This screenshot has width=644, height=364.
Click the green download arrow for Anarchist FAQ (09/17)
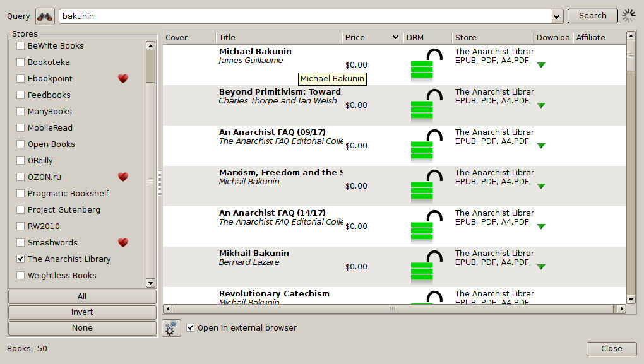pos(541,146)
